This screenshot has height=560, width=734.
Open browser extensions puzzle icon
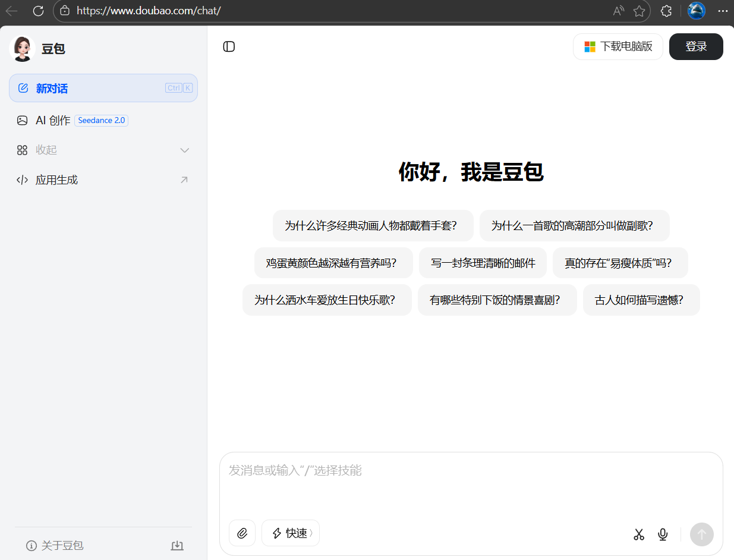tap(666, 11)
